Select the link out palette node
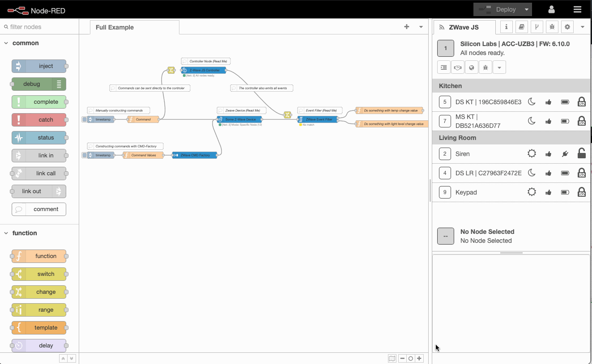This screenshot has height=364, width=592. [39, 191]
